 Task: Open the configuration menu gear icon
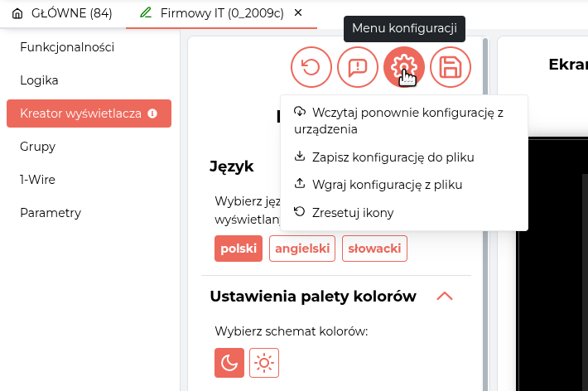pos(404,67)
